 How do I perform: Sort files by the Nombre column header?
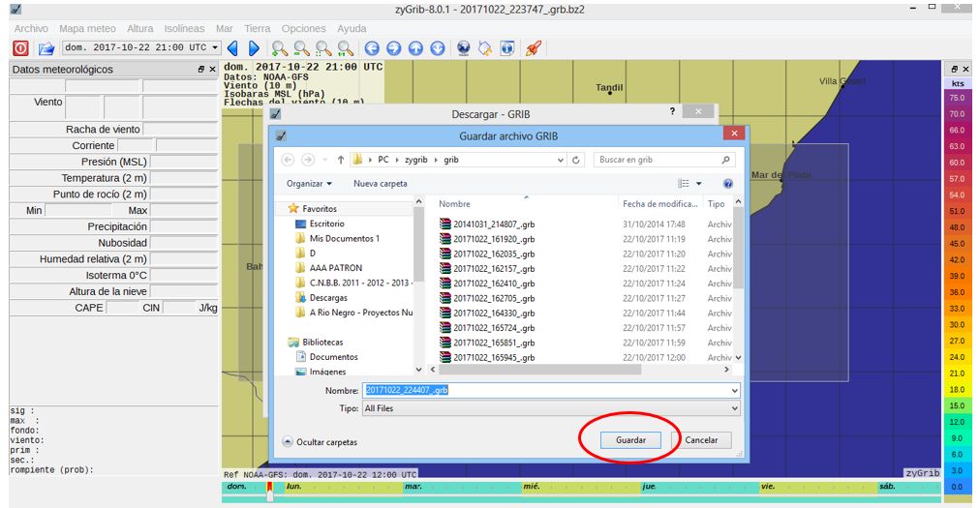(x=454, y=204)
